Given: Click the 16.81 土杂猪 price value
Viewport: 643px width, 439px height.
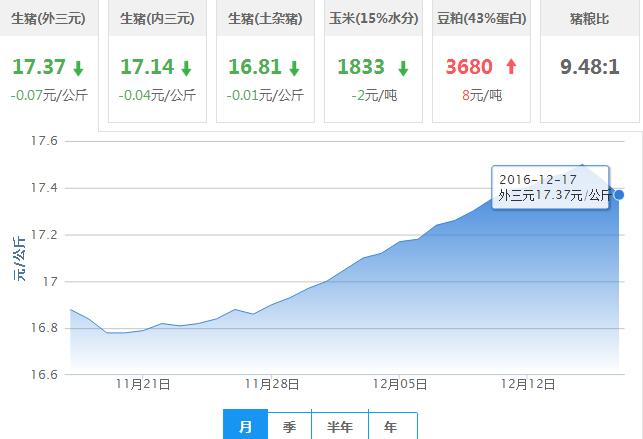Looking at the screenshot, I should pyautogui.click(x=255, y=67).
